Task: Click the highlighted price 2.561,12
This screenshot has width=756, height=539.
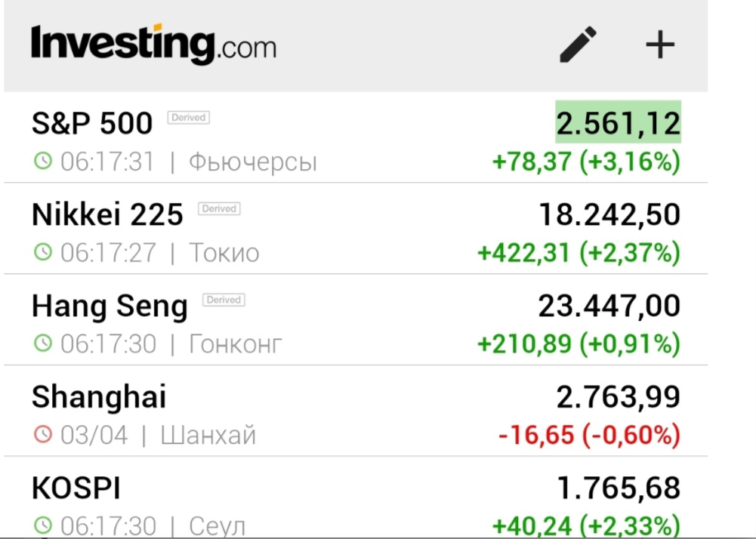Action: click(618, 122)
